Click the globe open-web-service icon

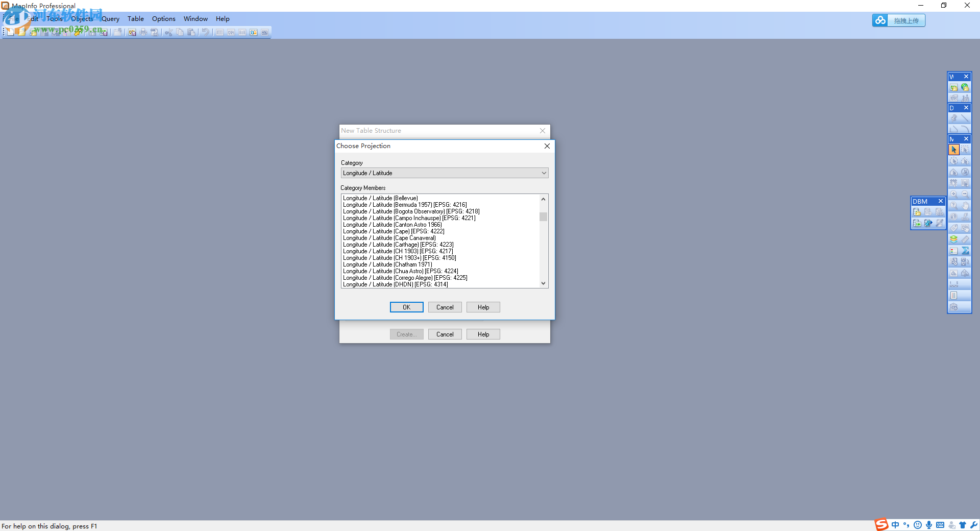coord(965,87)
